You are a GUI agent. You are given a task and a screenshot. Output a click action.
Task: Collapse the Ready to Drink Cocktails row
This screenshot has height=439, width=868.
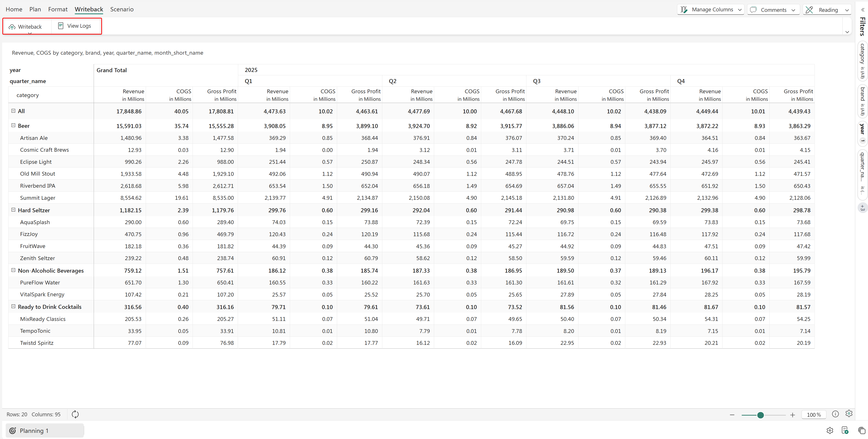click(x=13, y=306)
